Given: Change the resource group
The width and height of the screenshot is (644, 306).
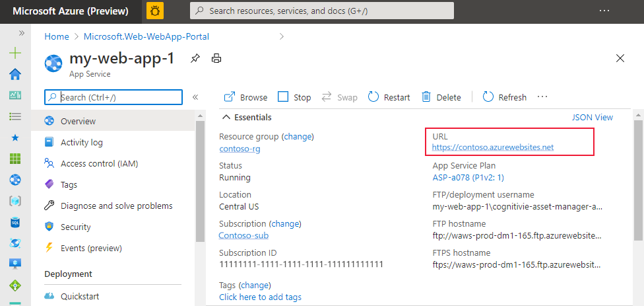Looking at the screenshot, I should (x=299, y=137).
